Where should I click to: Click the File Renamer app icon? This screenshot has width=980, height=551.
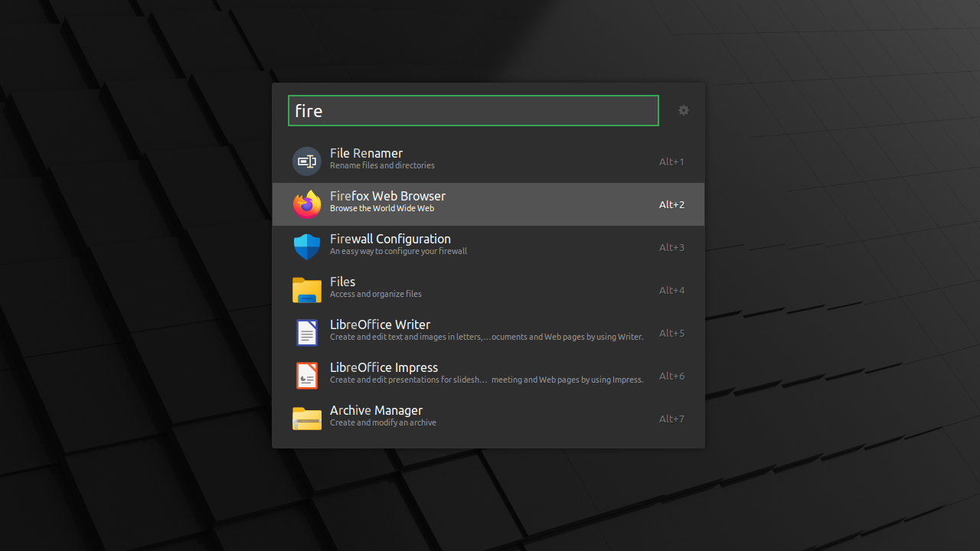click(x=307, y=161)
